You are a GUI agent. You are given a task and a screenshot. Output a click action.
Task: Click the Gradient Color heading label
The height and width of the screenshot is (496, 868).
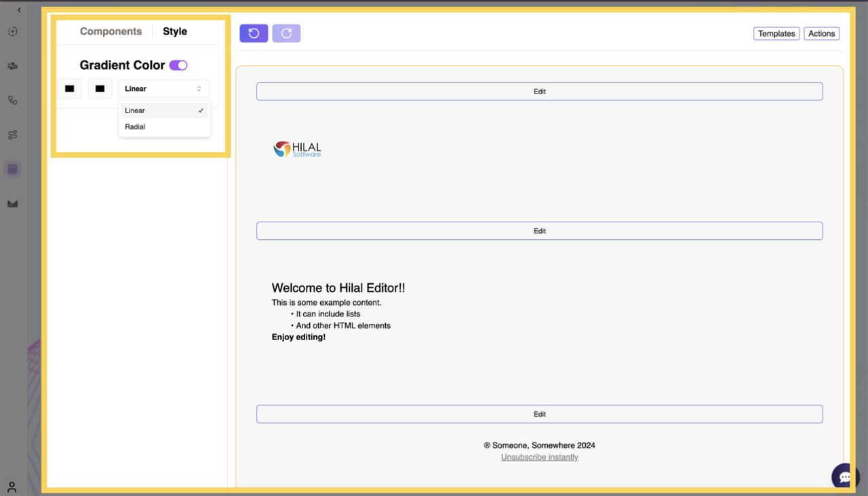tap(122, 65)
